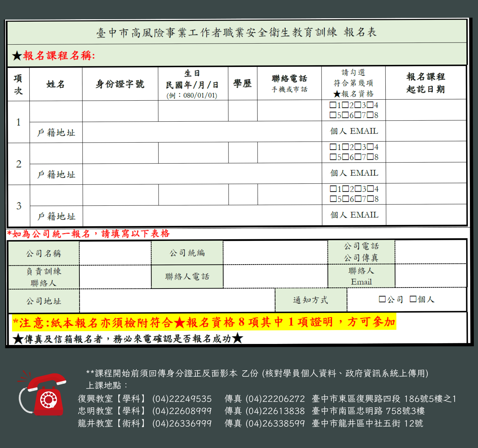This screenshot has height=448, width=478.
Task: Click the '身份證字號' column header
Action: tap(120, 84)
